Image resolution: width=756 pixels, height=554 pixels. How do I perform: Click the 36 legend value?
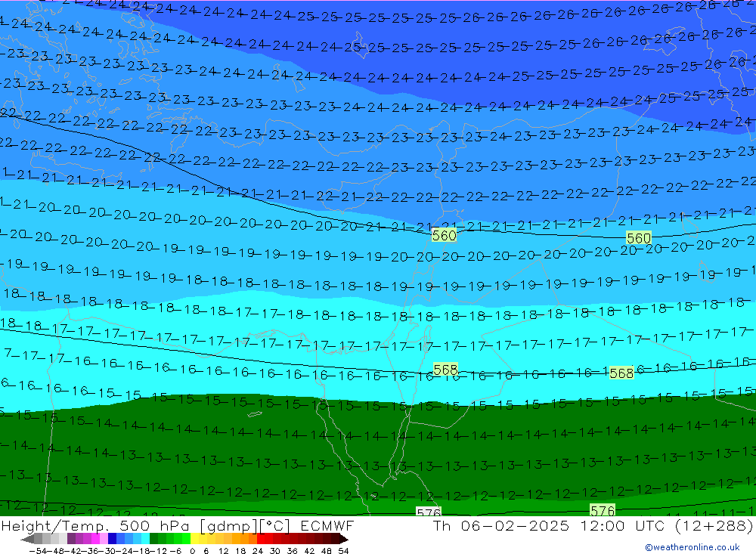click(x=292, y=551)
